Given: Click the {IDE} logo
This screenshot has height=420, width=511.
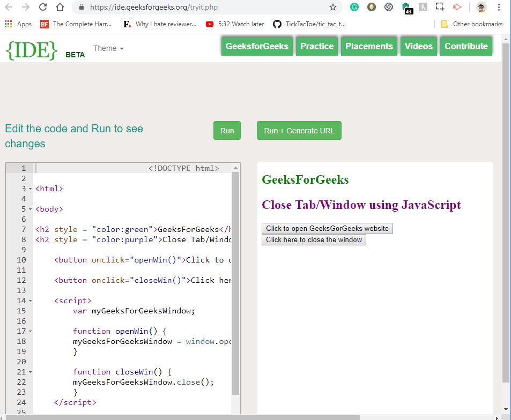Looking at the screenshot, I should click(x=32, y=50).
